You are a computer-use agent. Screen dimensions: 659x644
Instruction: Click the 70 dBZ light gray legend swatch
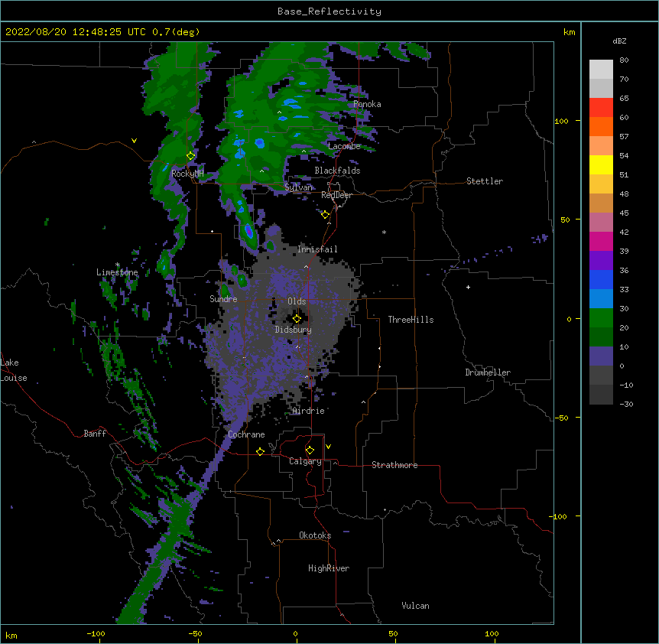(601, 70)
